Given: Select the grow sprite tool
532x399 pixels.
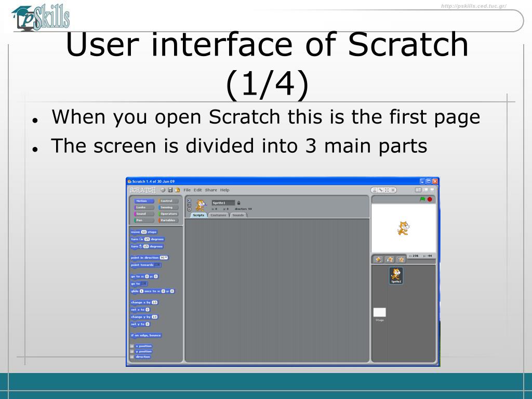Looking at the screenshot, I should (387, 190).
